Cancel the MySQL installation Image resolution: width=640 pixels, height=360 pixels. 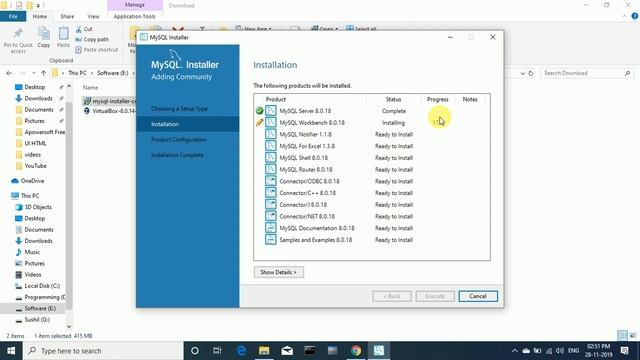click(478, 296)
